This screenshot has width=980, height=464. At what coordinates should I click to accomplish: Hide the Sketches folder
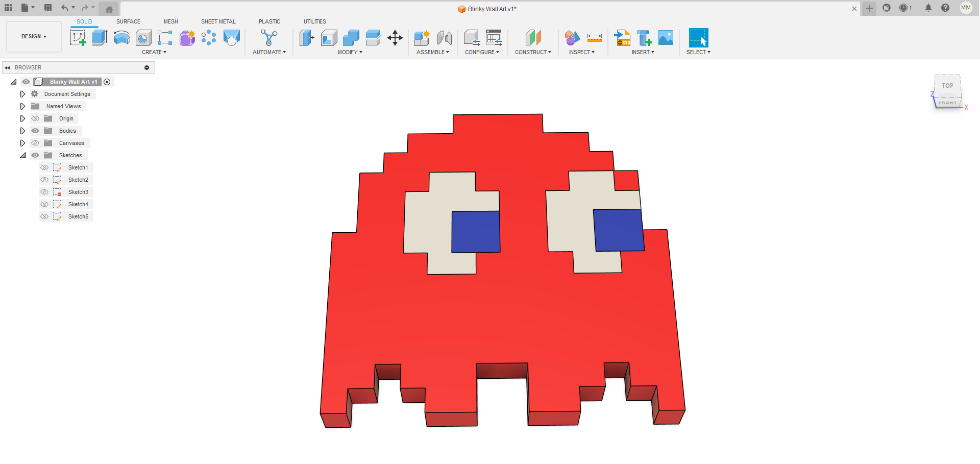(35, 155)
